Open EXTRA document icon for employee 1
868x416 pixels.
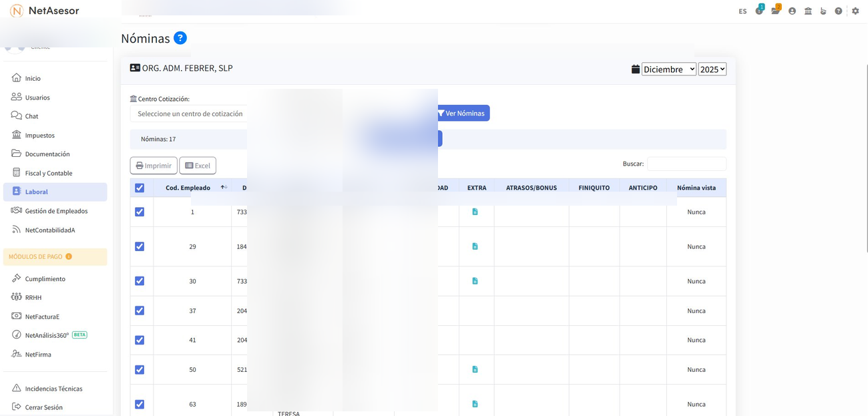(x=475, y=212)
